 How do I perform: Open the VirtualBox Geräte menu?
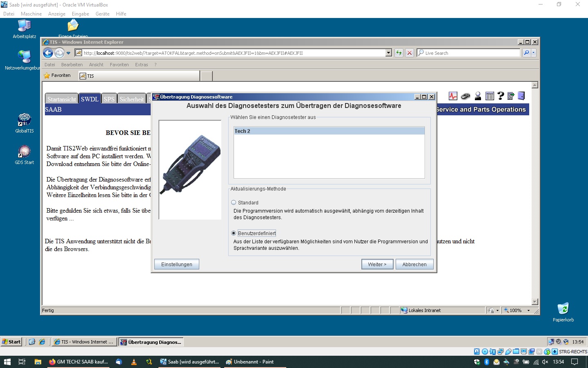tap(102, 14)
